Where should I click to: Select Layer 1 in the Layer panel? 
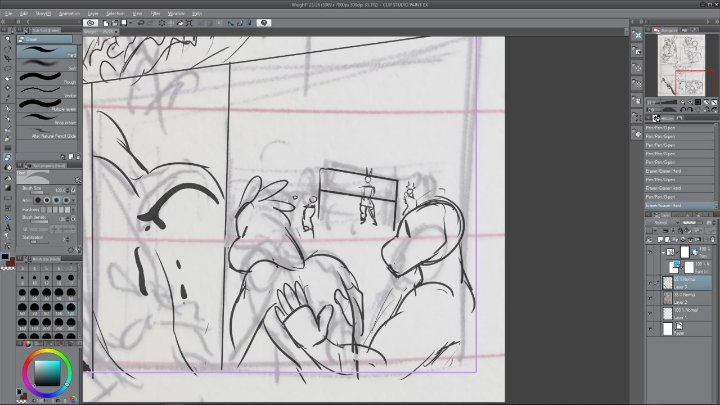click(687, 314)
